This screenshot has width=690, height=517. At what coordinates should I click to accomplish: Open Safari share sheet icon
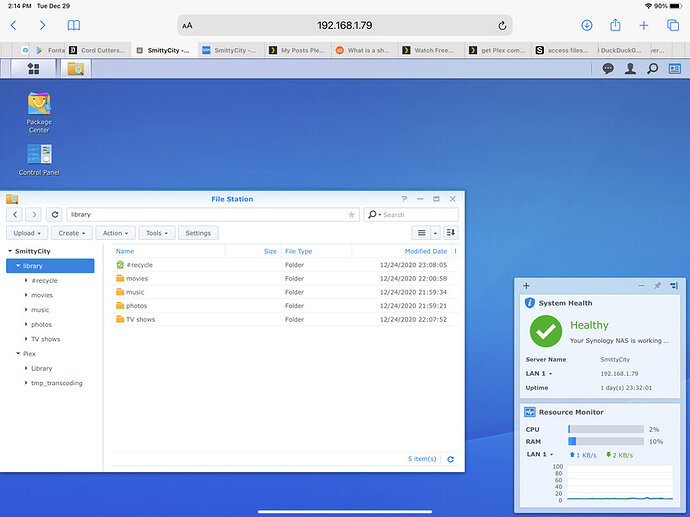pyautogui.click(x=615, y=25)
